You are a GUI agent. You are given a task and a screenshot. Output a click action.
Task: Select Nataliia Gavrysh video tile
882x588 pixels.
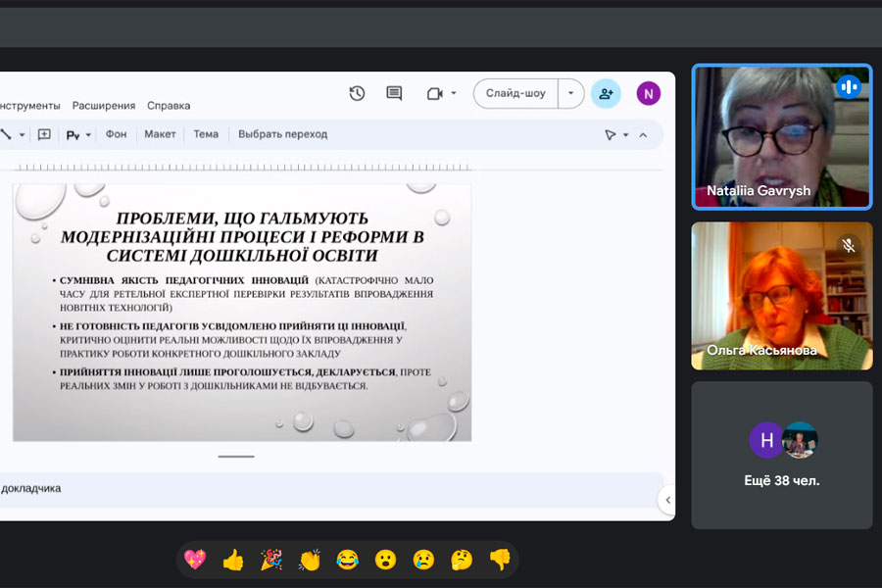pyautogui.click(x=782, y=137)
